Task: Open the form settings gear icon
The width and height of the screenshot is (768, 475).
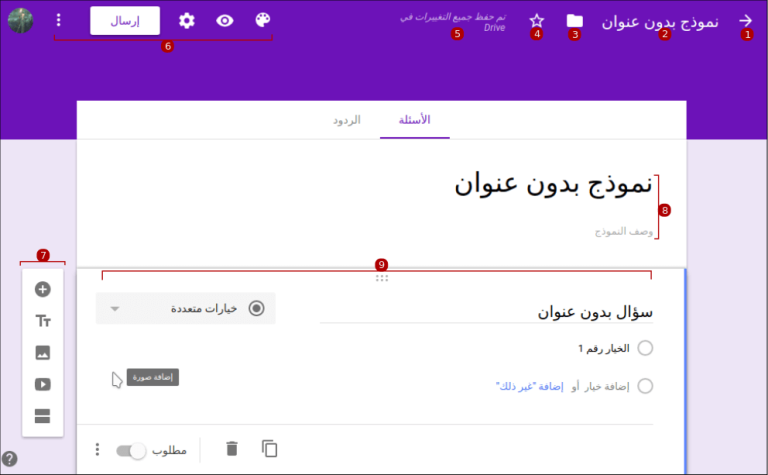Action: (x=186, y=20)
